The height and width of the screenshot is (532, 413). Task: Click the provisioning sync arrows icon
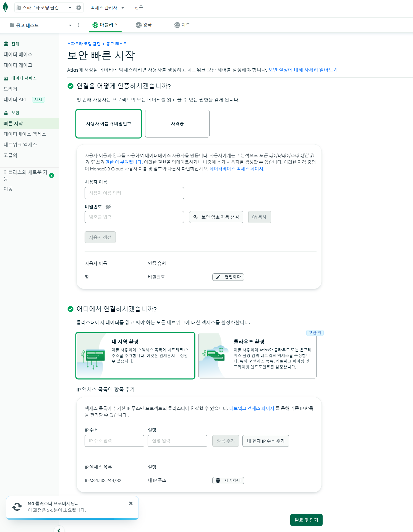tap(17, 507)
